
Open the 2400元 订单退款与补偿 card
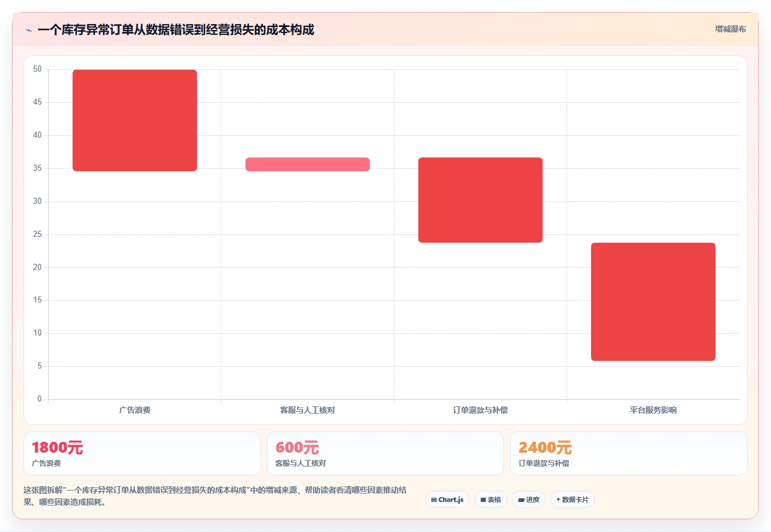coord(628,453)
